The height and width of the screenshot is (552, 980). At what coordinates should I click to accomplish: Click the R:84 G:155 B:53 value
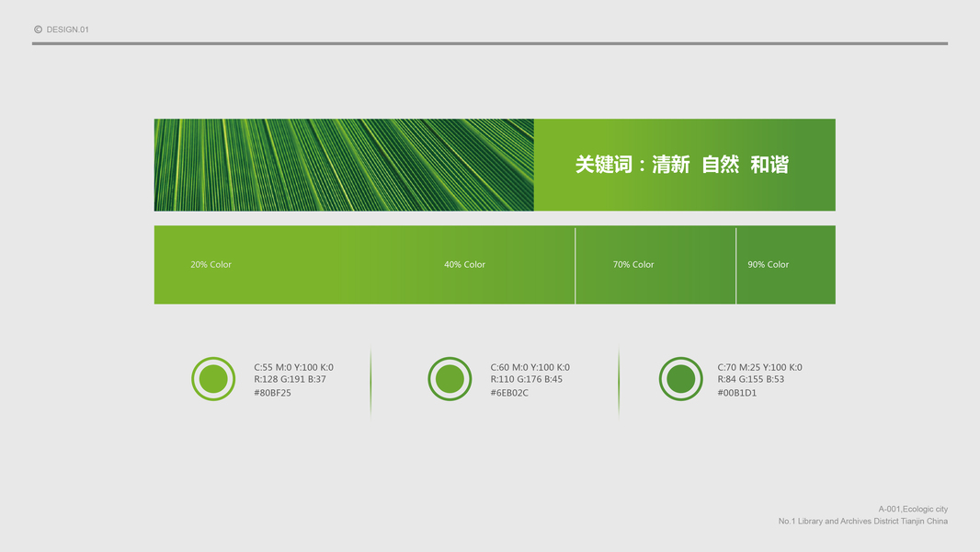(750, 379)
